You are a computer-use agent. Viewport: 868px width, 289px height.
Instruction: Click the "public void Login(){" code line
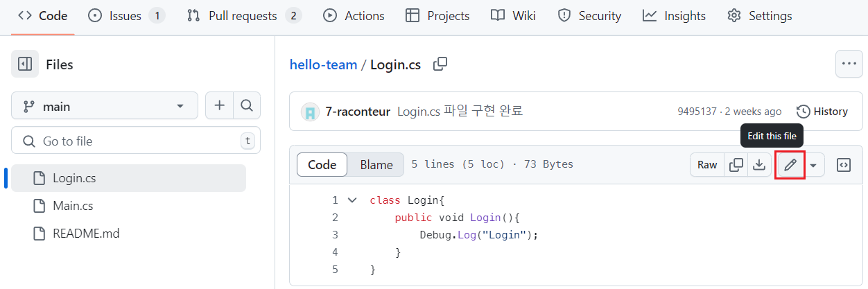[x=457, y=218]
